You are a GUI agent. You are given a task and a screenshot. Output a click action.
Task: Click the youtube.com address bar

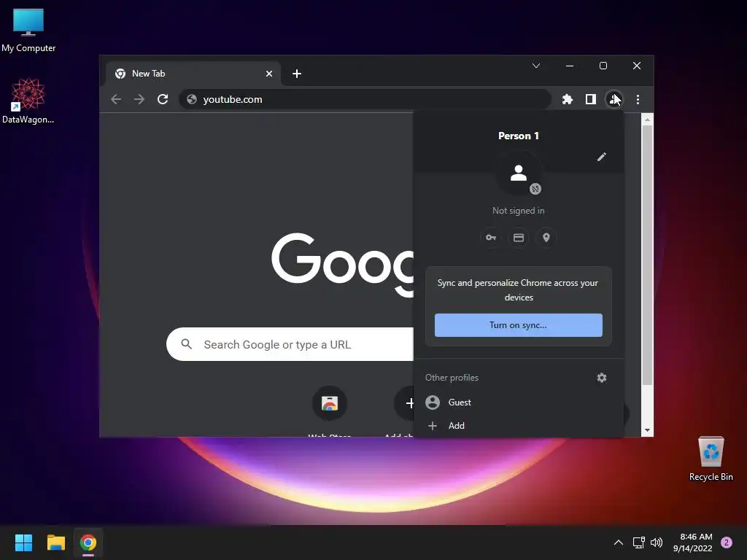(x=365, y=99)
